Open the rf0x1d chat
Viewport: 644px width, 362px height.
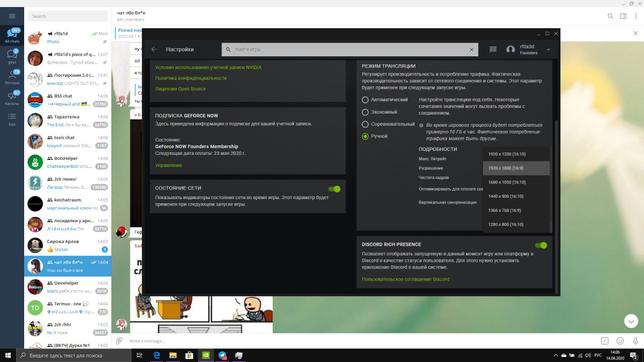click(x=68, y=37)
